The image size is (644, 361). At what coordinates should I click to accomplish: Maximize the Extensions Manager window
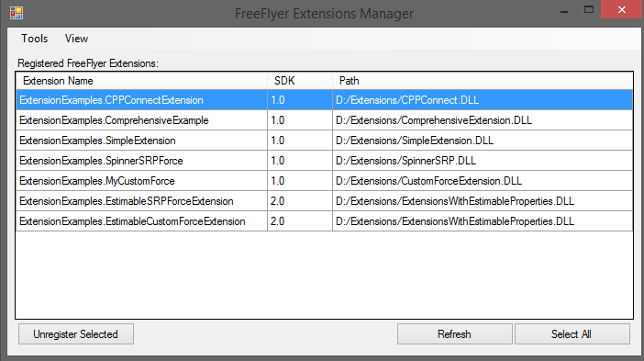[589, 10]
